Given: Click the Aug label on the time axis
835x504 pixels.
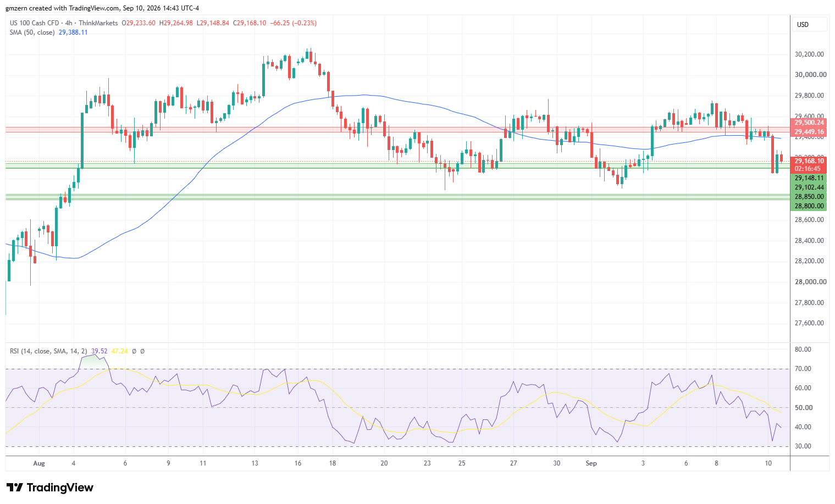Looking at the screenshot, I should [39, 463].
